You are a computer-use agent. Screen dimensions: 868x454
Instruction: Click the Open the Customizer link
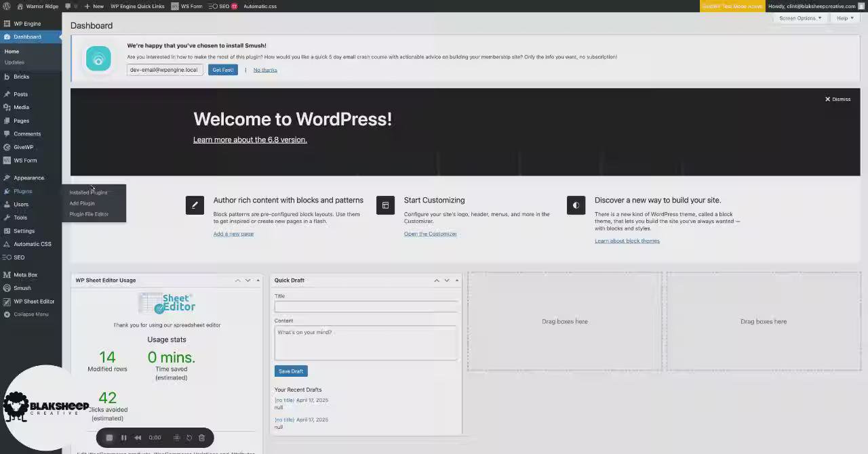tap(431, 234)
